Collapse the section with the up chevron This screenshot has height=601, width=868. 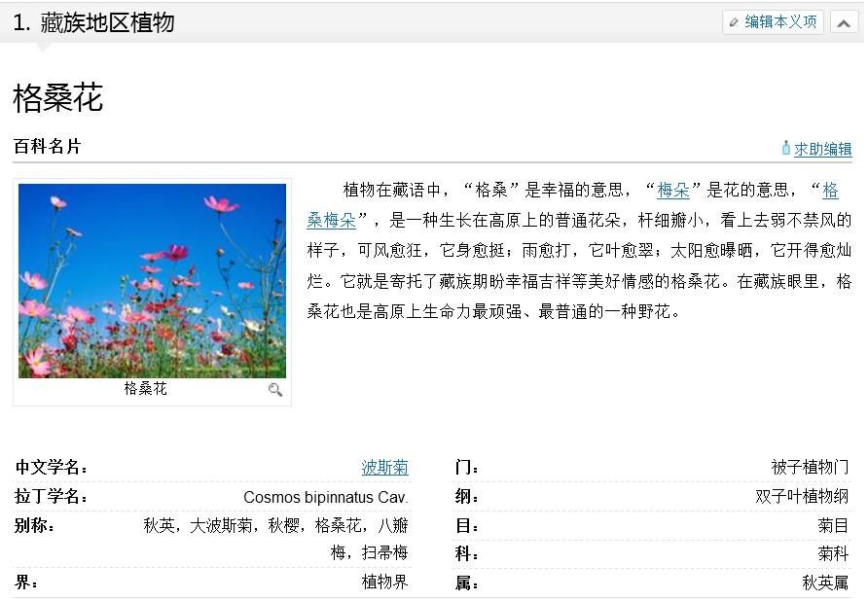[844, 22]
